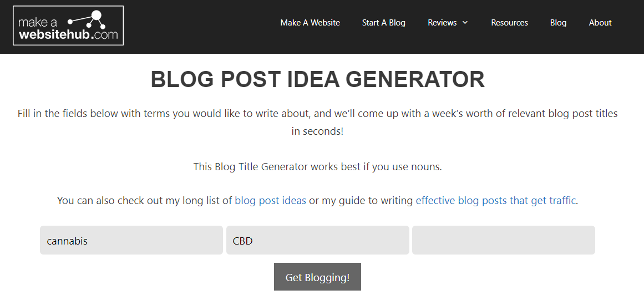Open the Reviews navigation item

click(x=442, y=23)
